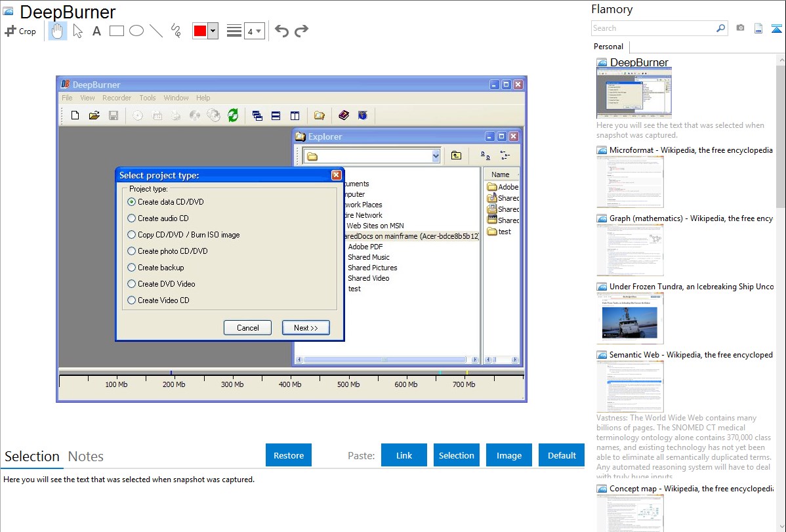786x532 pixels.
Task: Pick the rectangle shape tool
Action: click(x=117, y=31)
